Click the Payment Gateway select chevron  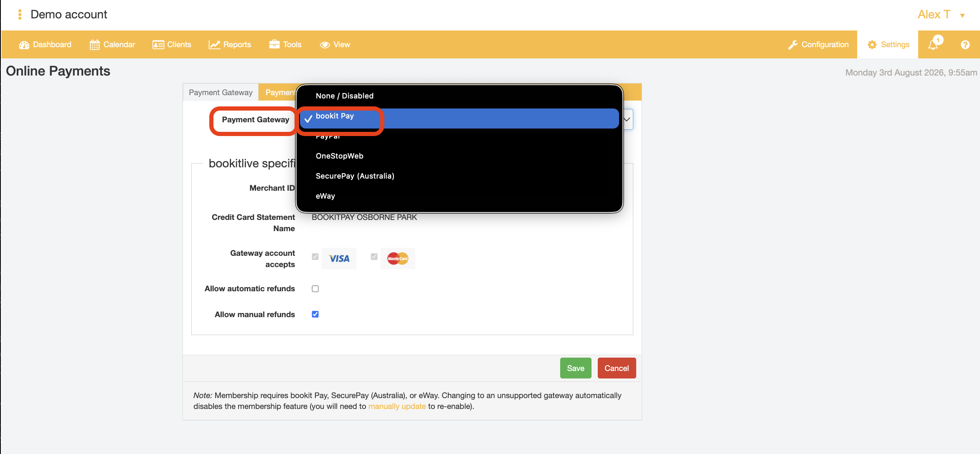(x=627, y=119)
